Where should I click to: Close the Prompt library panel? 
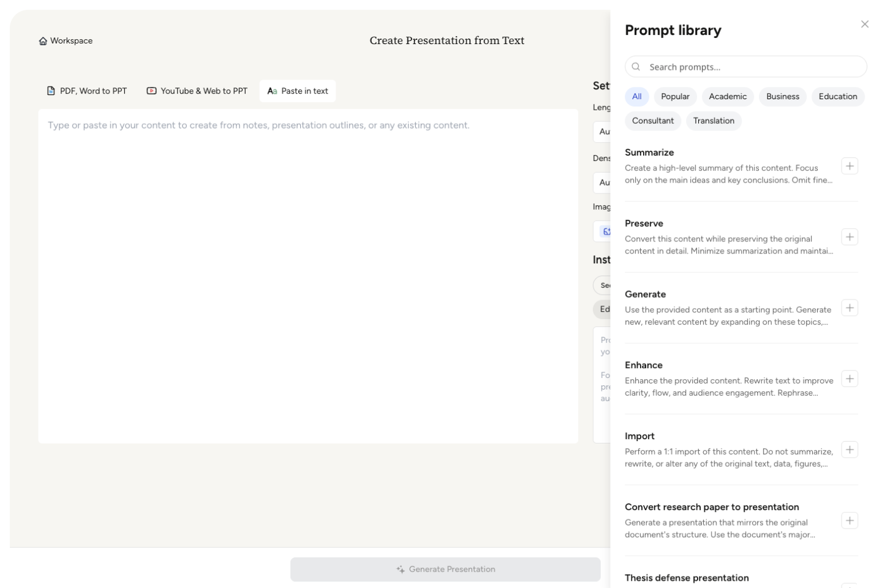click(x=864, y=24)
